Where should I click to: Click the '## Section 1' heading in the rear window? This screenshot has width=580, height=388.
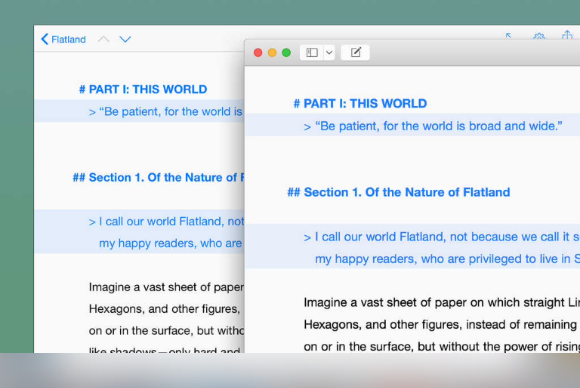[158, 178]
